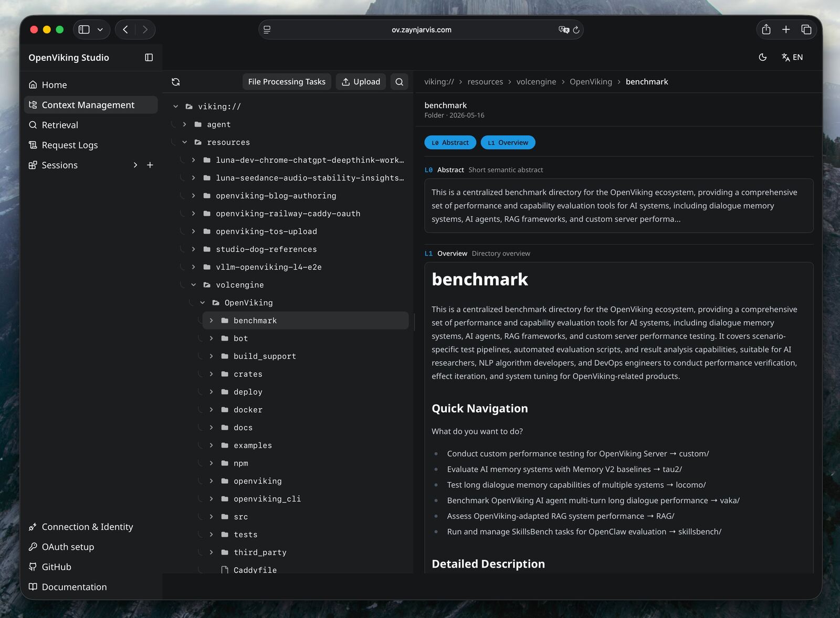
Task: Select the bot folder icon
Action: pos(225,338)
